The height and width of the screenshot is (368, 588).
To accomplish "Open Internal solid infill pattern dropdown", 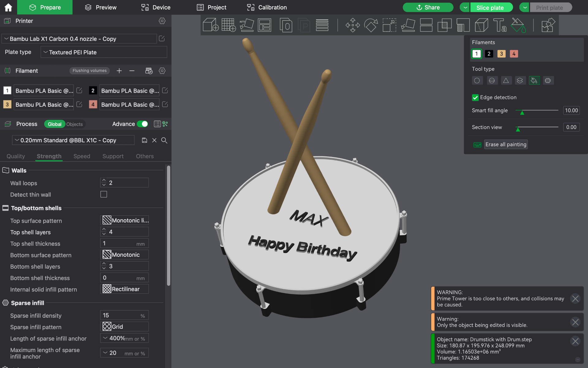I will [x=124, y=289].
